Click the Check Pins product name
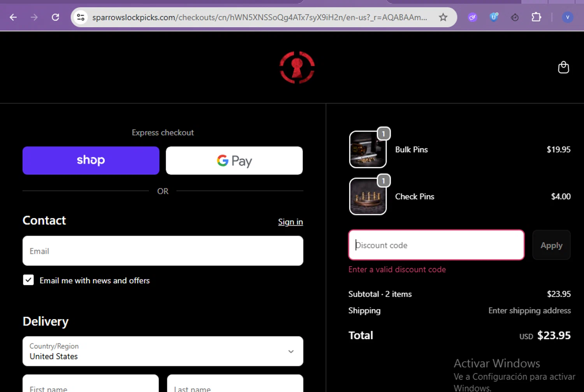 click(x=415, y=197)
